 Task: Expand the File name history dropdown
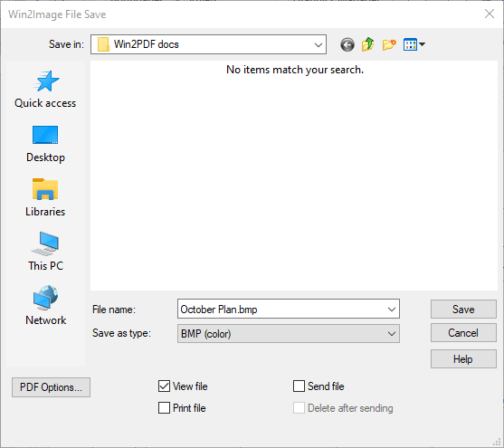pos(391,310)
